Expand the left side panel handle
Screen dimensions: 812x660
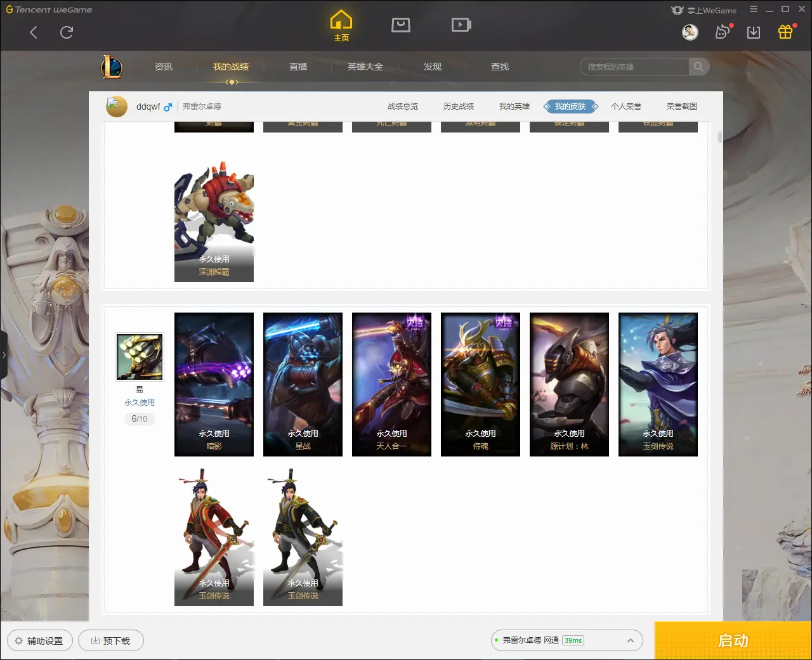pyautogui.click(x=4, y=355)
